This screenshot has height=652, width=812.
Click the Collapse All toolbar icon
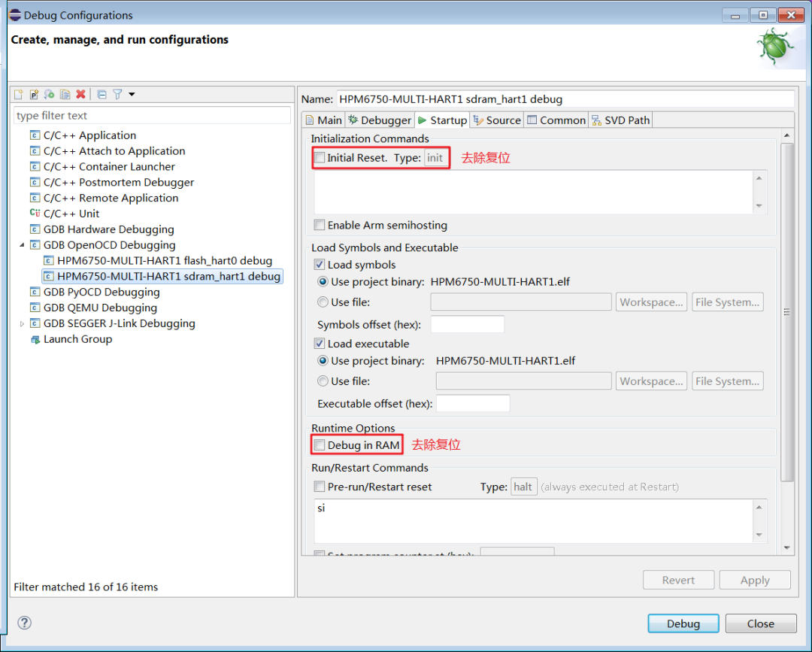pyautogui.click(x=102, y=94)
